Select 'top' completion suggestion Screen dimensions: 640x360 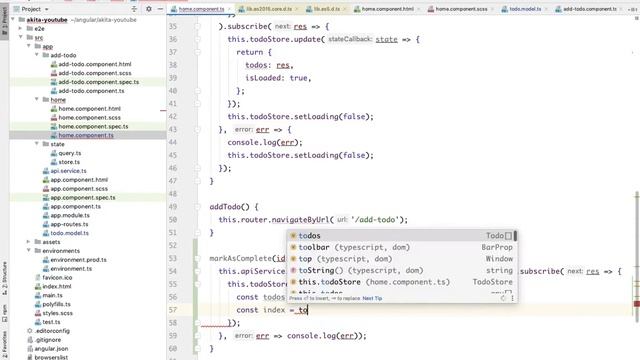click(400, 259)
